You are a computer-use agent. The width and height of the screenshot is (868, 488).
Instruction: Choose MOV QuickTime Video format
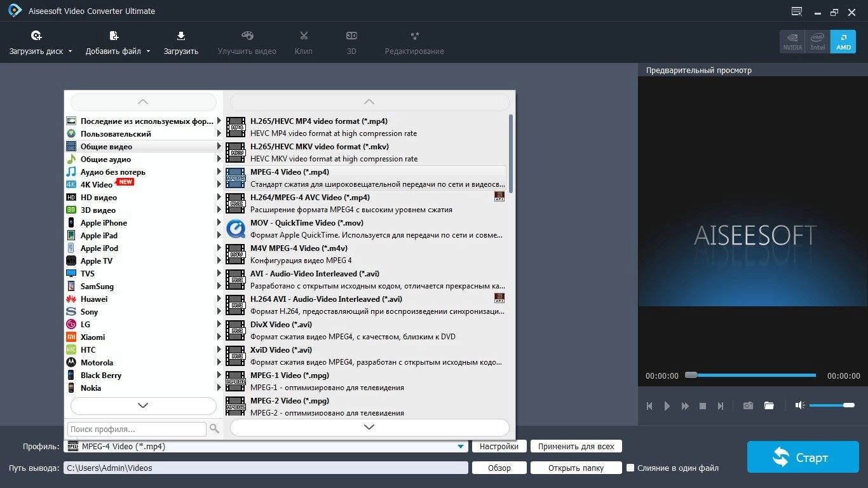coord(366,229)
